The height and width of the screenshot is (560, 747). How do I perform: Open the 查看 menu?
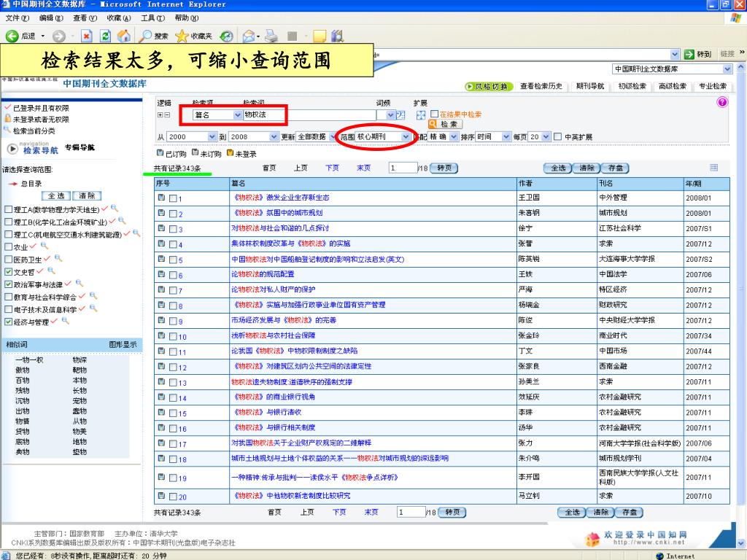(x=85, y=18)
